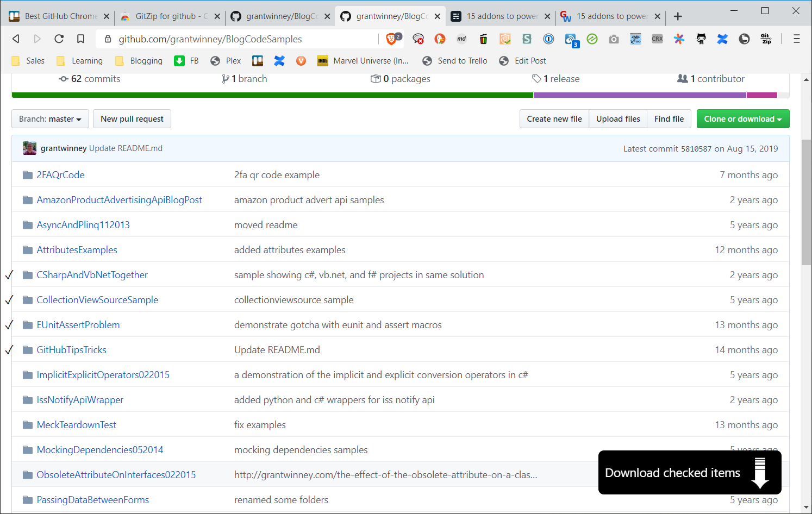Image resolution: width=812 pixels, height=514 pixels.
Task: Bookmark this page with the bookmark icon
Action: [x=80, y=39]
